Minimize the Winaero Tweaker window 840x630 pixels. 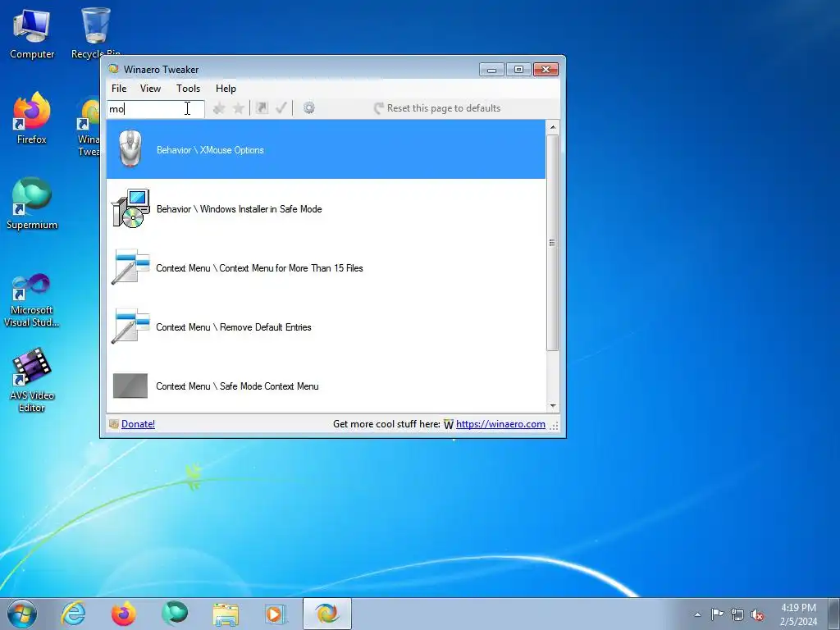[491, 69]
